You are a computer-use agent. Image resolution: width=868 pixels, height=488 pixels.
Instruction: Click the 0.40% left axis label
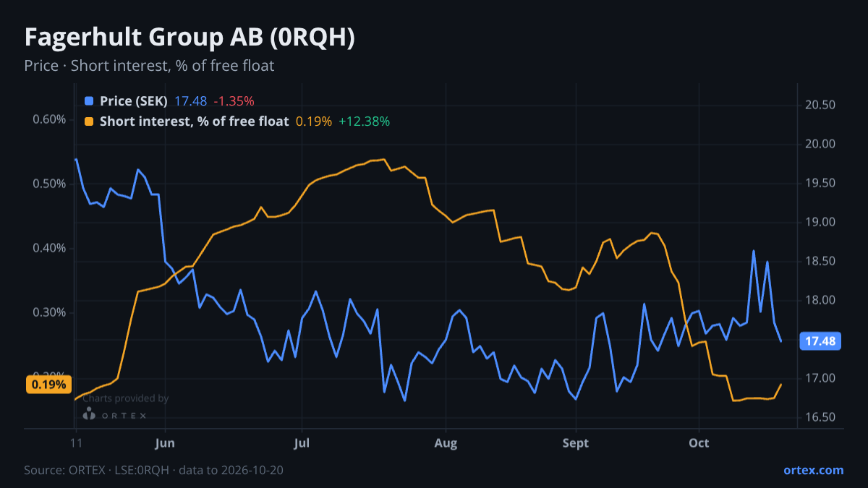[x=50, y=248]
